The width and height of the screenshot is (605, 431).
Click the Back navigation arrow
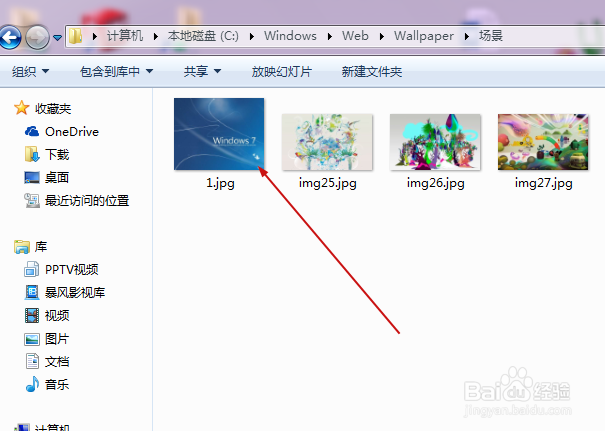(10, 37)
